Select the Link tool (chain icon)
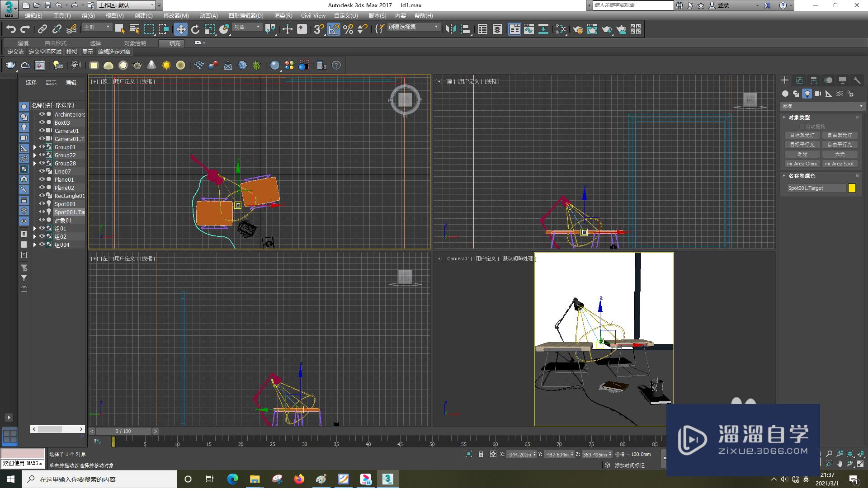868x489 pixels. [x=42, y=29]
